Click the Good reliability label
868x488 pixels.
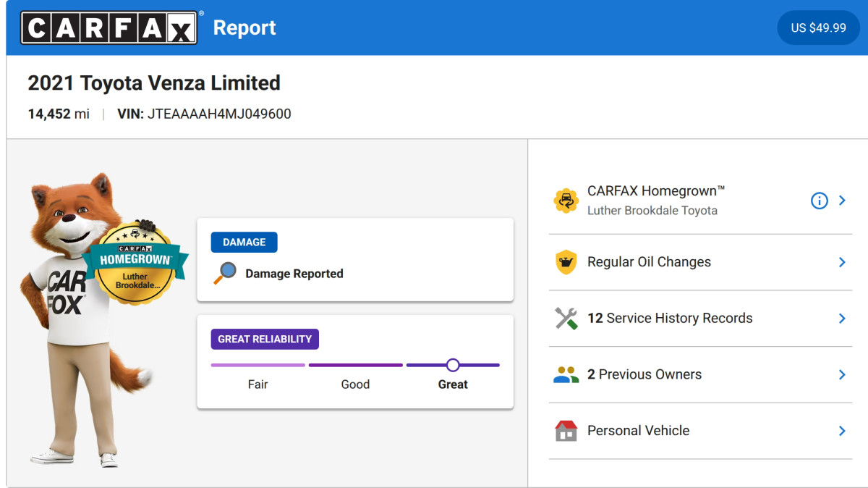coord(355,384)
